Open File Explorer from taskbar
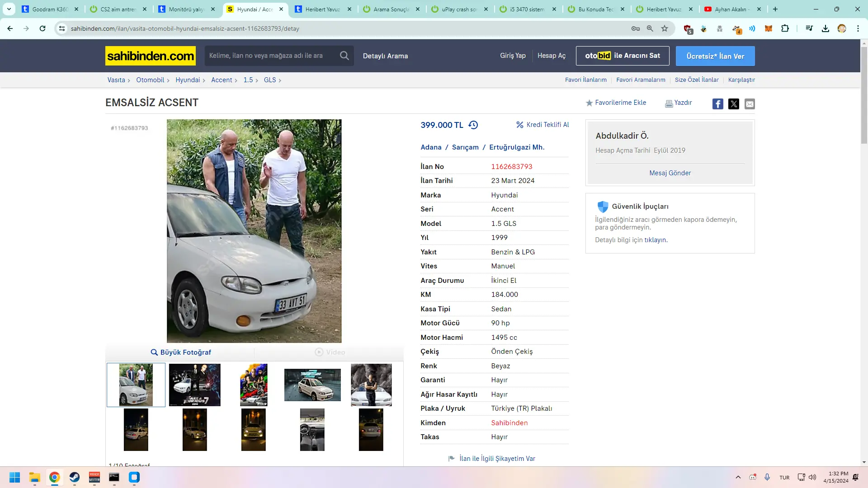 tap(35, 477)
